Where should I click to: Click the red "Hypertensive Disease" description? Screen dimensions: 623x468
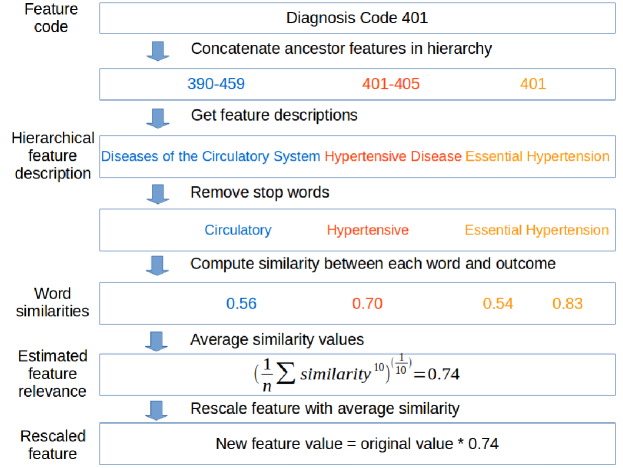pyautogui.click(x=393, y=156)
